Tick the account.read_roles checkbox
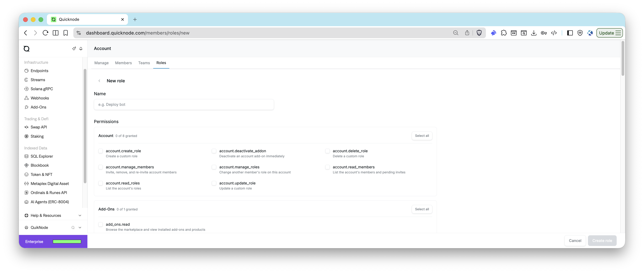 tap(100, 183)
